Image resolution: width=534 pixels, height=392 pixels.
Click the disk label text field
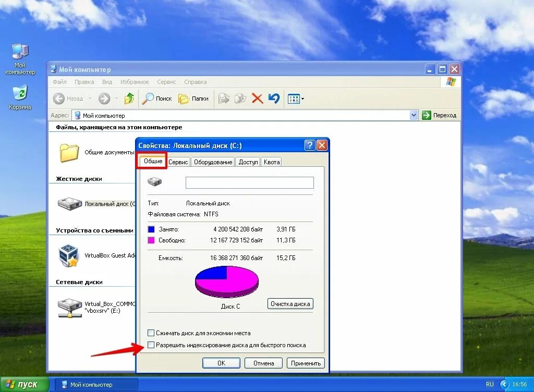[250, 183]
